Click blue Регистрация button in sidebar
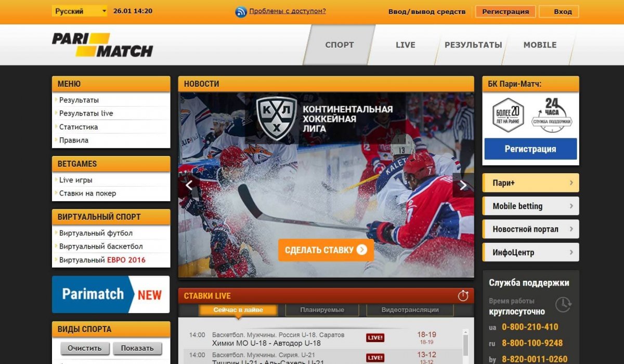The width and height of the screenshot is (624, 364). (530, 149)
